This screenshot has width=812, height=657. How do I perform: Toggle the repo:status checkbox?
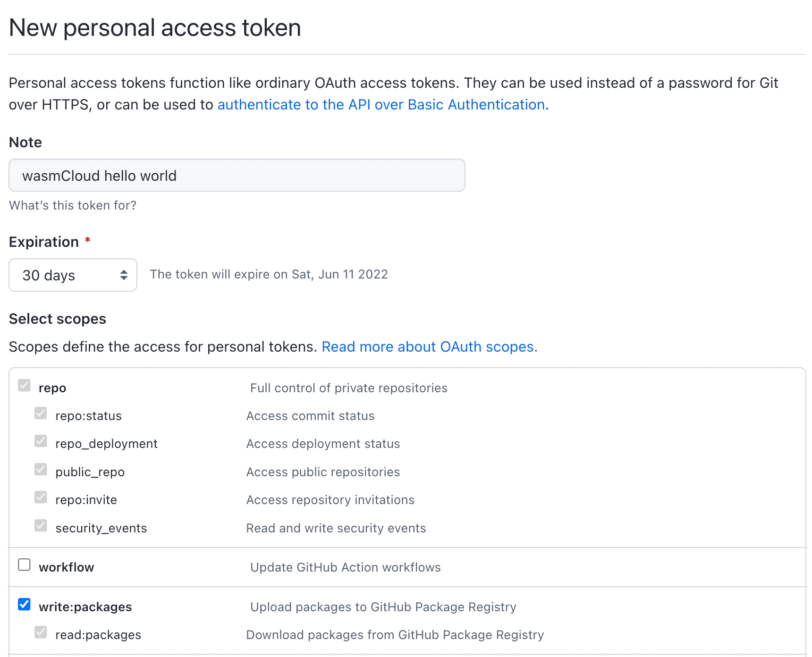(x=41, y=413)
